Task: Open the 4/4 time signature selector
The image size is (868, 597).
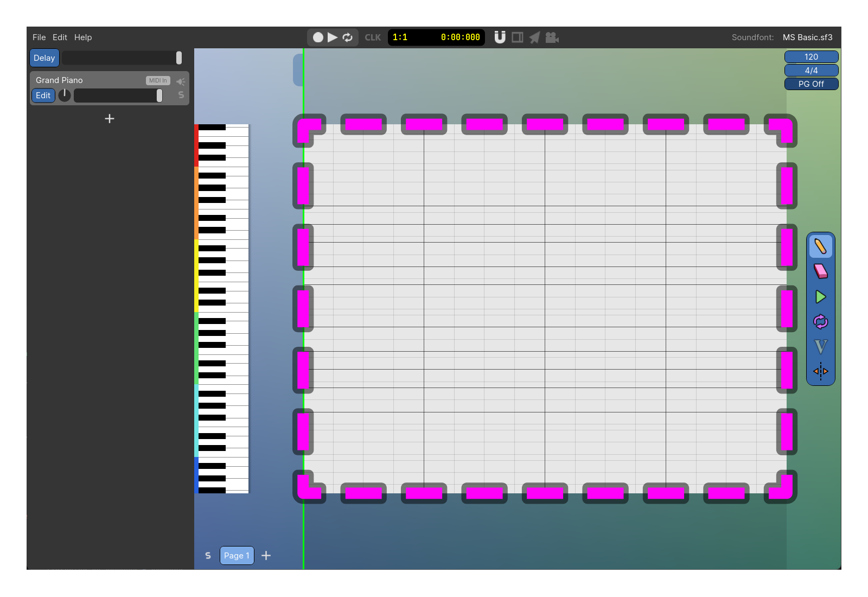Action: [811, 71]
